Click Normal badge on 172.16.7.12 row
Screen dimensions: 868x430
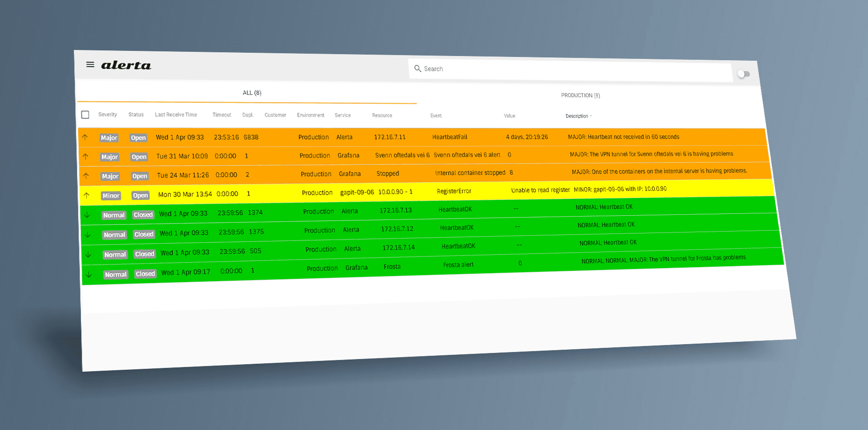pyautogui.click(x=115, y=235)
